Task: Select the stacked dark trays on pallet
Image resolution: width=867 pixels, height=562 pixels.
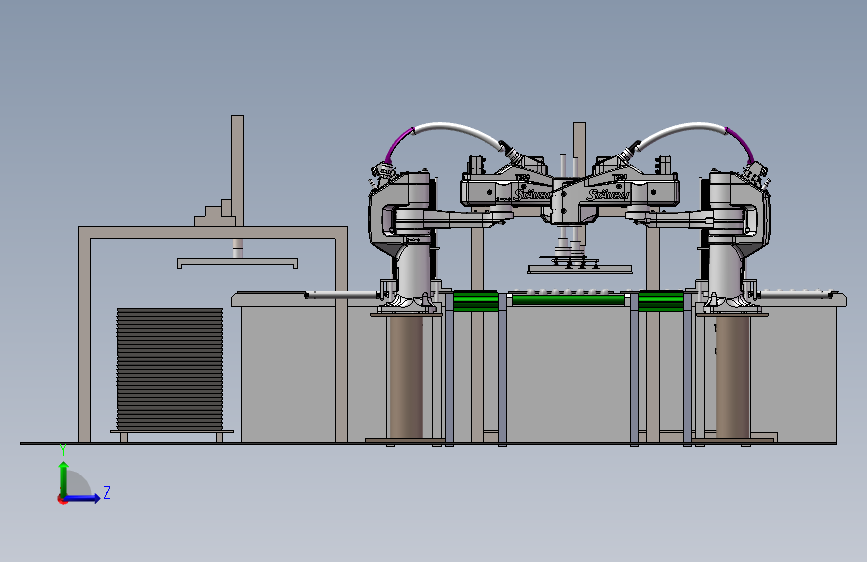Action: point(170,368)
